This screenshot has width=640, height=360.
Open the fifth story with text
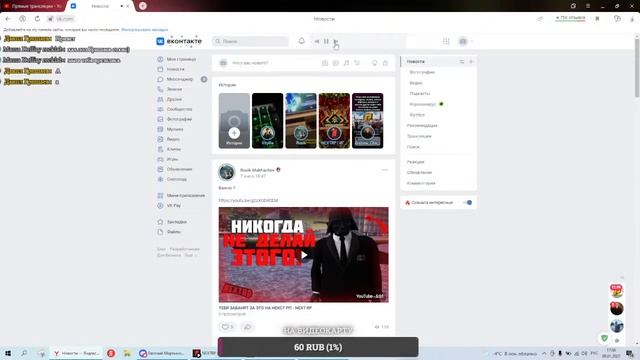(x=367, y=121)
